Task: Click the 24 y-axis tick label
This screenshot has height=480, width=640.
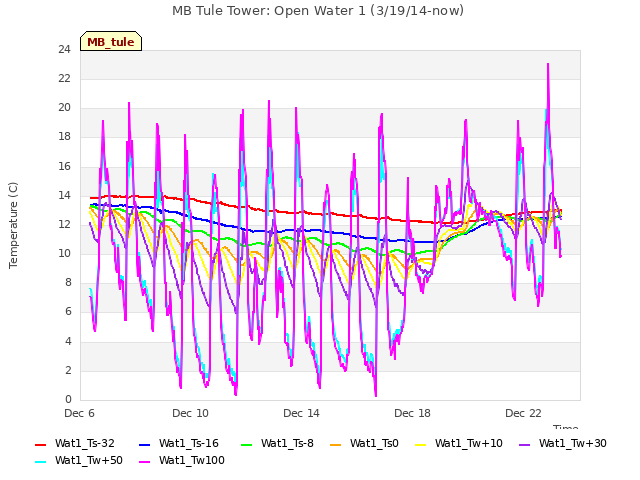Action: [x=64, y=49]
